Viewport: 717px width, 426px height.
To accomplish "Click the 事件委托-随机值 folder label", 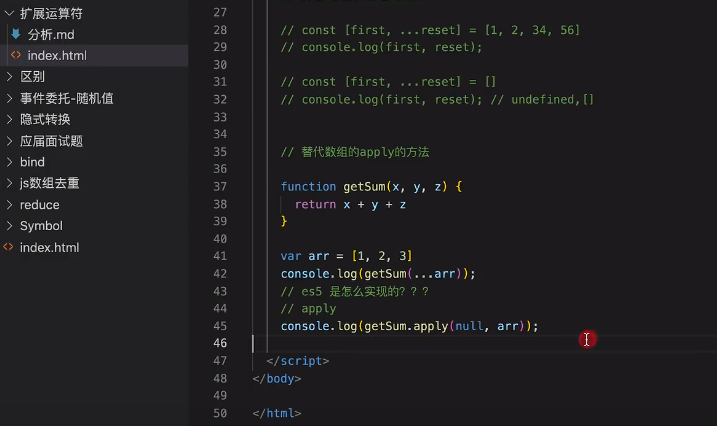I will pos(66,98).
